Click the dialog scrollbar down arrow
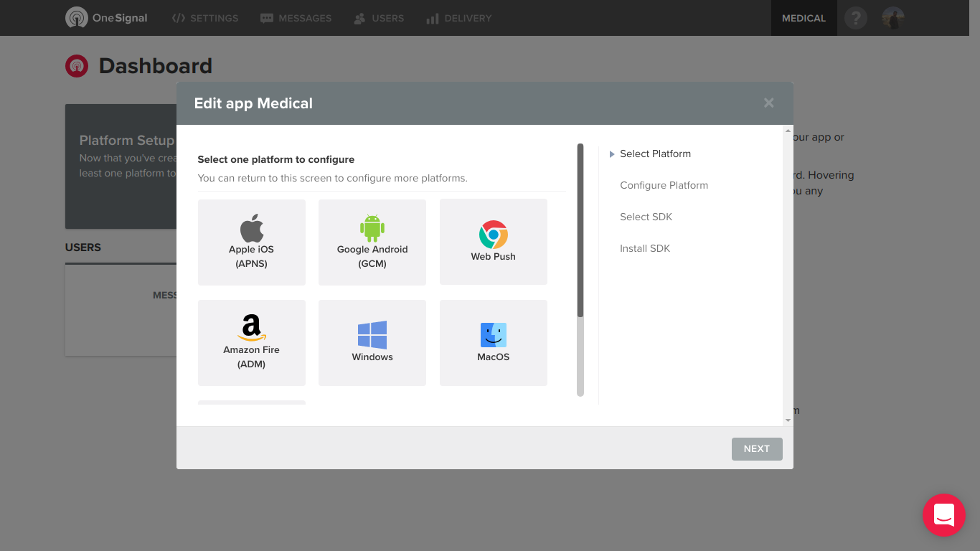The width and height of the screenshot is (980, 551). [788, 420]
